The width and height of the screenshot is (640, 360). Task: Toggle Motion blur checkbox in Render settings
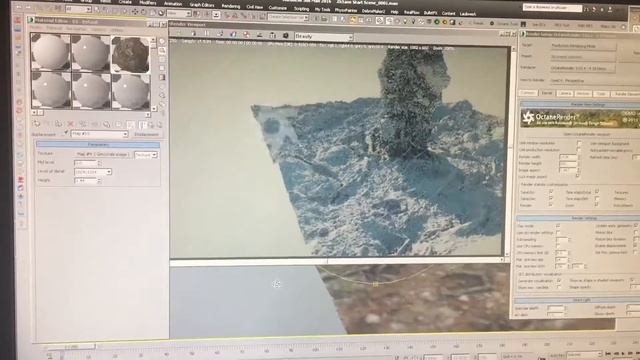tap(636, 232)
